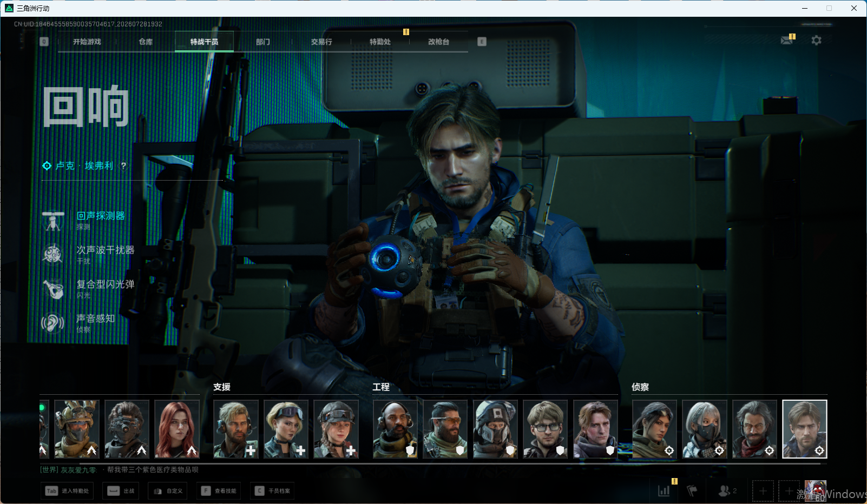Click the 次声波干扰器 skill name
This screenshot has height=504, width=867.
coord(106,250)
